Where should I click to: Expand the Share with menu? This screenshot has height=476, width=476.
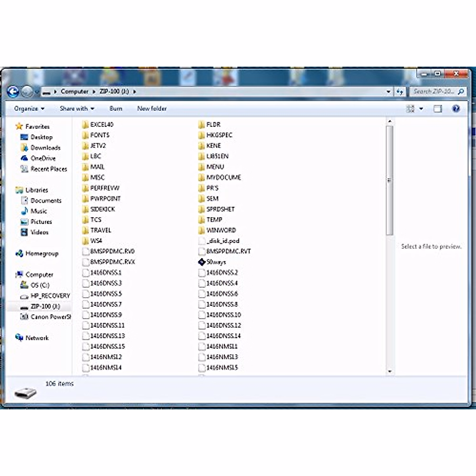[x=77, y=109]
